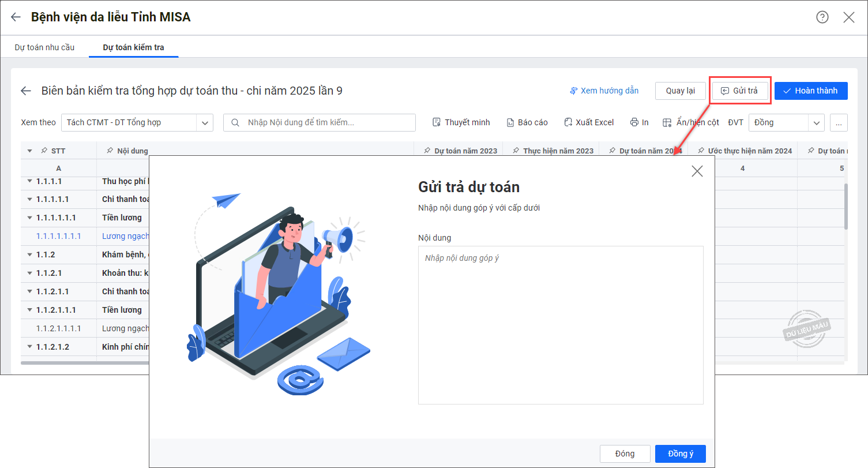Open the Xem hướng dẫn guide link
868x468 pixels.
pos(604,91)
